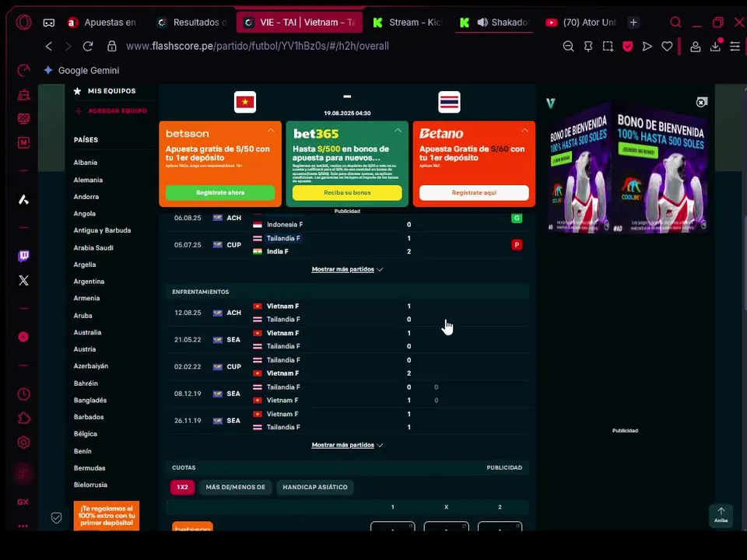Select Bélgica in countries list

click(x=86, y=434)
